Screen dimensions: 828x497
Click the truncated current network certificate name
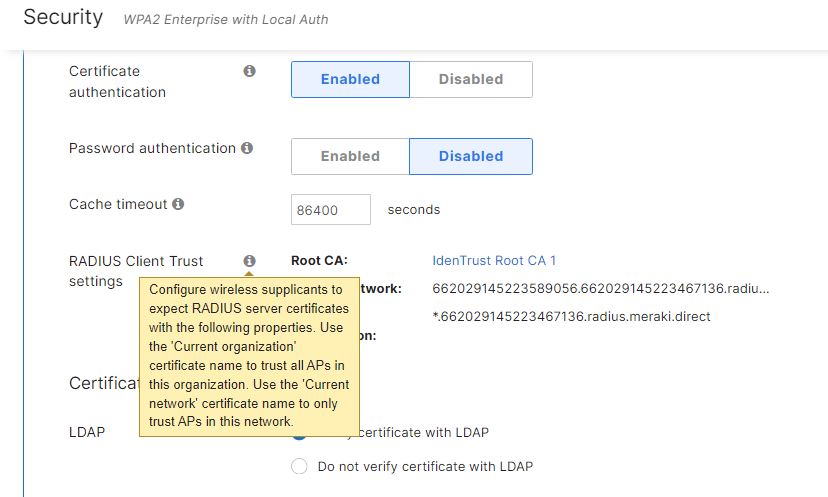click(x=601, y=289)
